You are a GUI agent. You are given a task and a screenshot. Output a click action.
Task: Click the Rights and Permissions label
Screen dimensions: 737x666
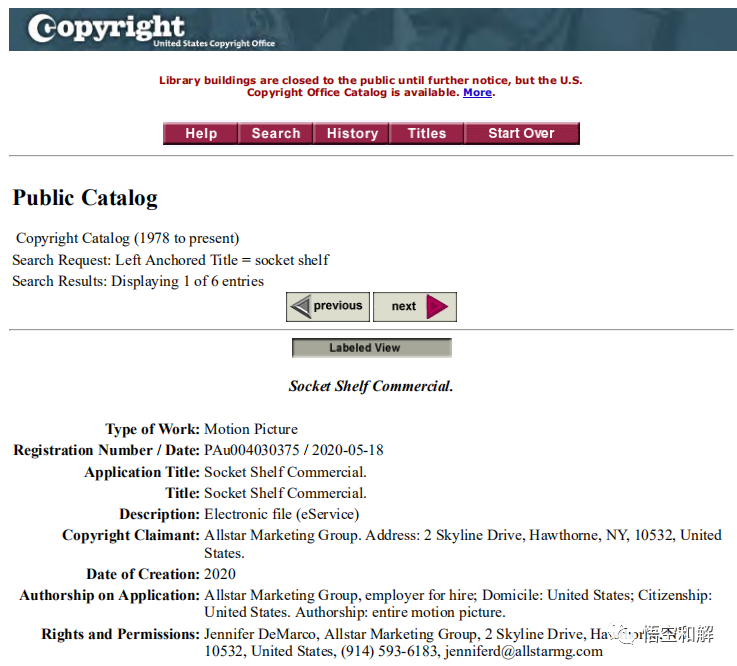click(x=120, y=634)
